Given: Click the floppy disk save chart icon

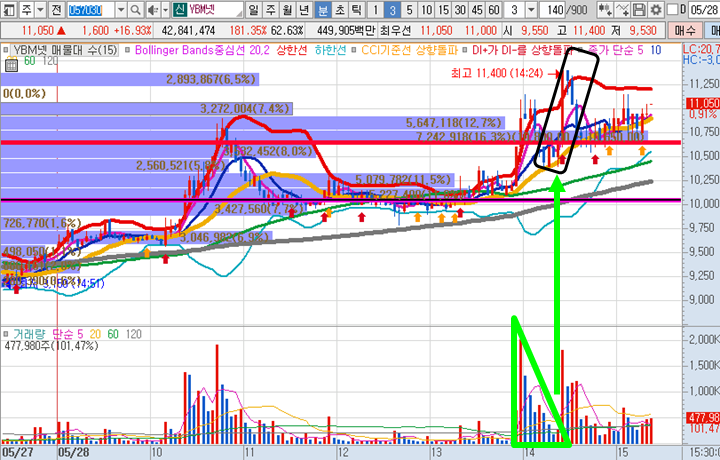Looking at the screenshot, I should 639,10.
